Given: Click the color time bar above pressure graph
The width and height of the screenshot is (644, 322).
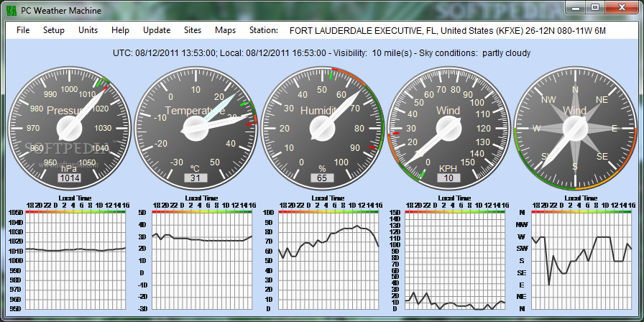Looking at the screenshot, I should 75,211.
